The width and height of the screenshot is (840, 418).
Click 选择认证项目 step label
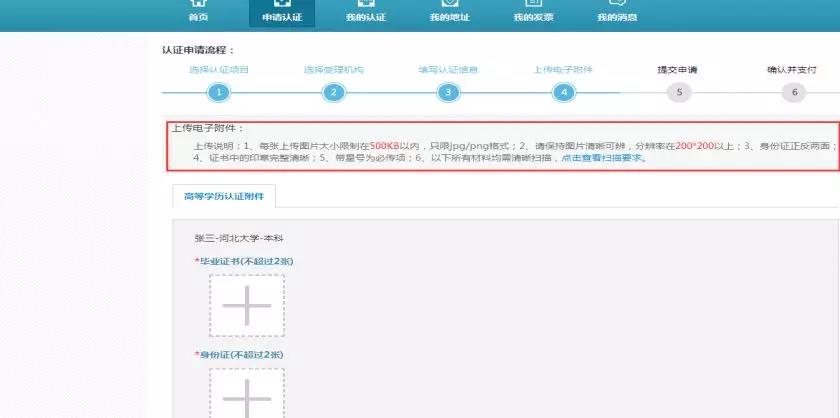(219, 70)
